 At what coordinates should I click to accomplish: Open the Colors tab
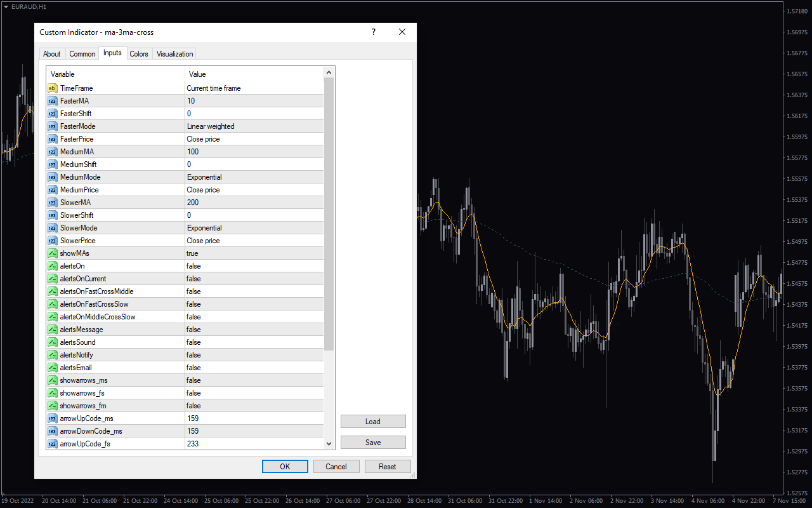139,54
